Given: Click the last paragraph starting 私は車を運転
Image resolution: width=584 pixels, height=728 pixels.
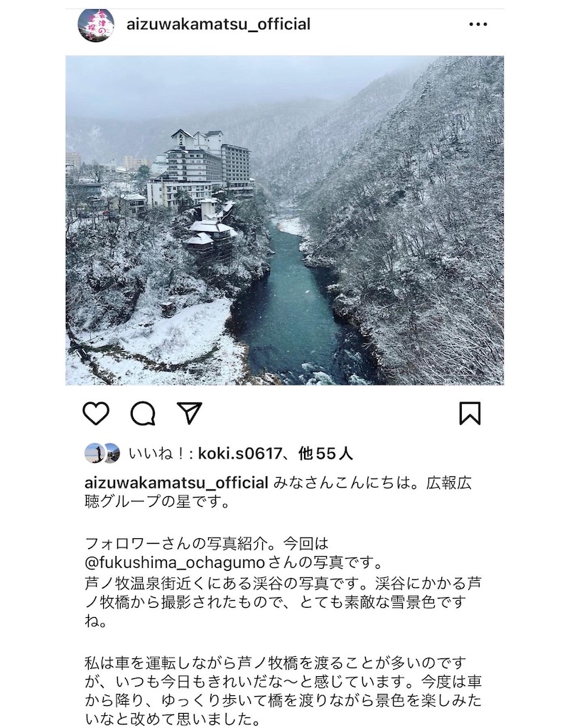Looking at the screenshot, I should [283, 691].
